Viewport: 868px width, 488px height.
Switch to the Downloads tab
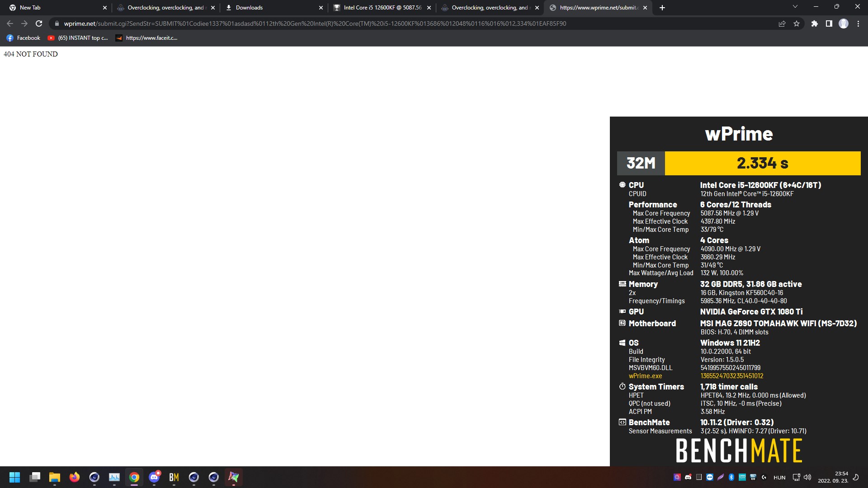[x=274, y=8]
